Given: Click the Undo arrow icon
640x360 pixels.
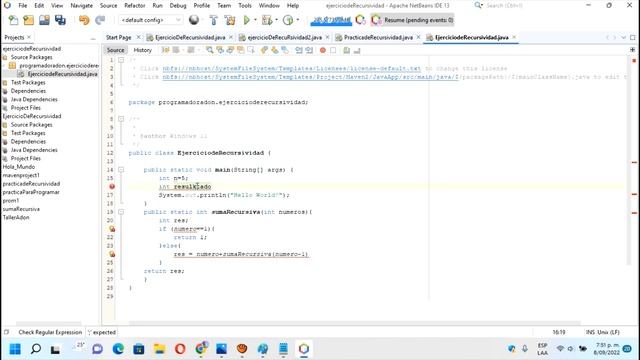Looking at the screenshot, I should (84, 20).
